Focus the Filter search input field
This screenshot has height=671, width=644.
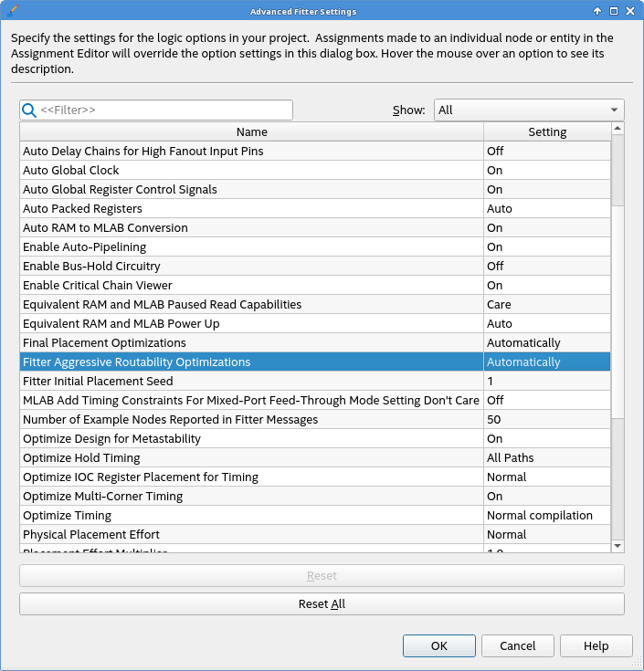pyautogui.click(x=164, y=110)
